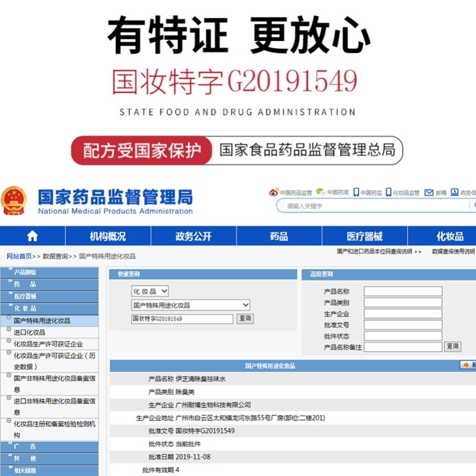476x476 pixels.
Task: Select 医疗器械 section in the left sidebar
Action: pyautogui.click(x=49, y=296)
